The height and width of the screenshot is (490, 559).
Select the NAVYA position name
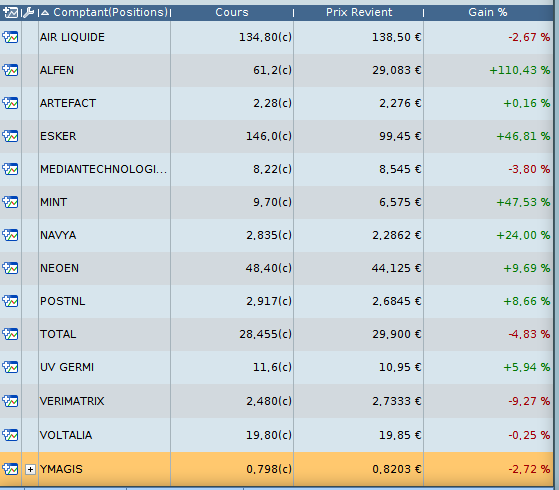[58, 235]
